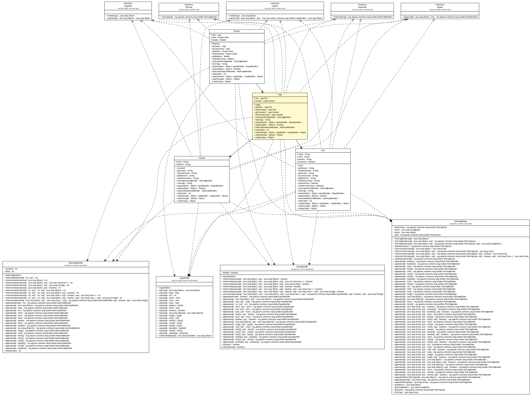Select the ToString interface title

(189, 7)
